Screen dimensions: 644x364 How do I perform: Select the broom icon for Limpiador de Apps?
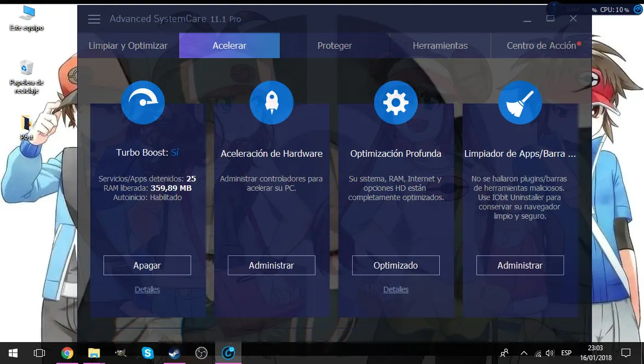point(520,103)
